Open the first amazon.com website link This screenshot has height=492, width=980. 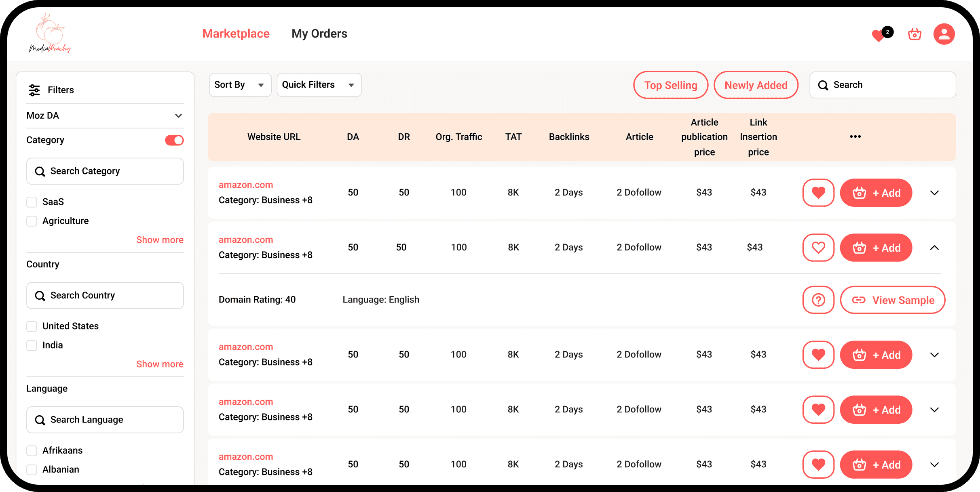tap(246, 185)
